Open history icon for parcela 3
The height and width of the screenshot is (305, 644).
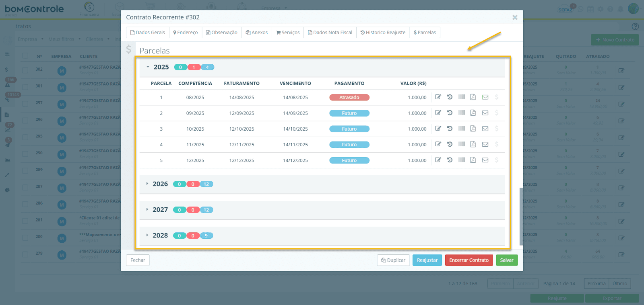click(x=450, y=128)
